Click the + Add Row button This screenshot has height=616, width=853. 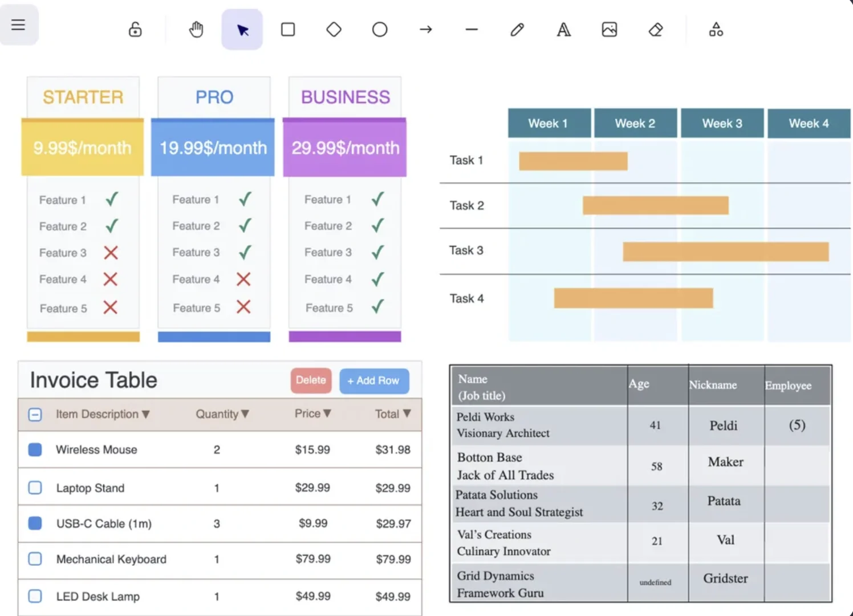click(374, 381)
